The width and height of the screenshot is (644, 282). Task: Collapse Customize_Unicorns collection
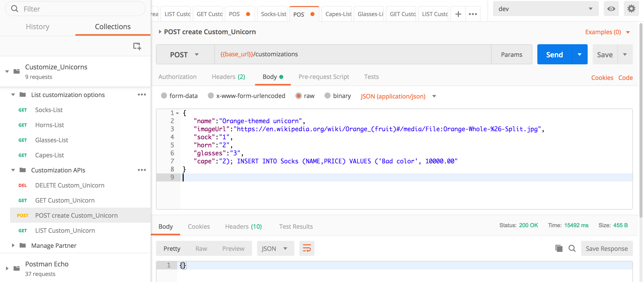coord(7,72)
